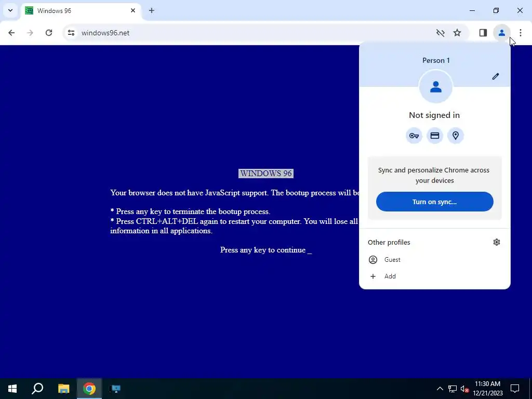This screenshot has width=532, height=399.
Task: Open the network status tray icon
Action: tap(453, 389)
